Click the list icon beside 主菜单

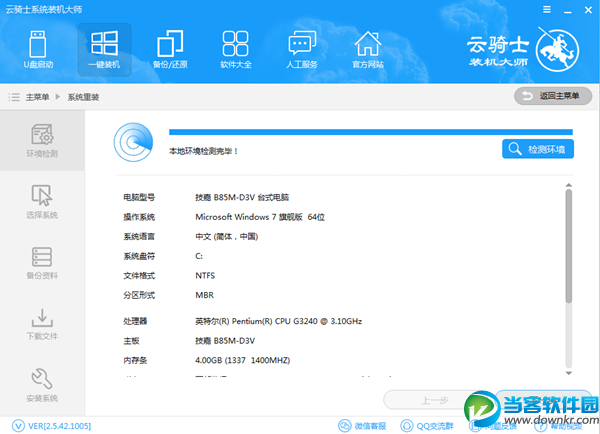click(x=14, y=97)
